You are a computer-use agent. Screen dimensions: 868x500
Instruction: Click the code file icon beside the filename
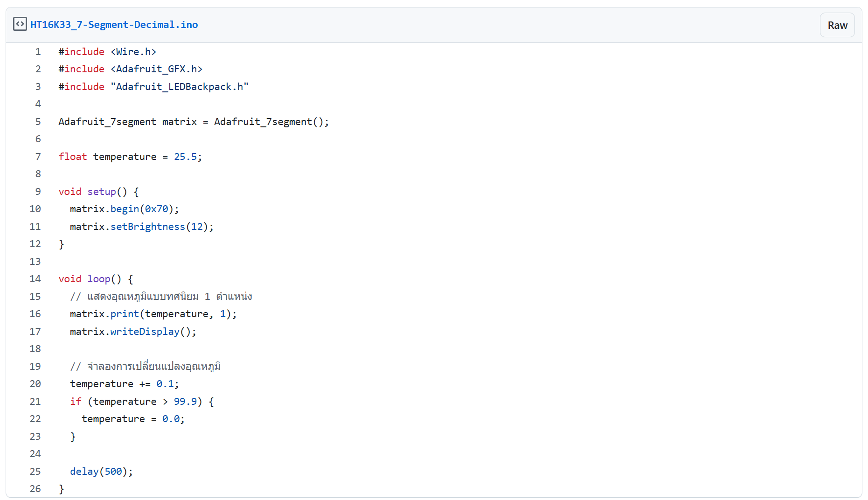click(x=20, y=24)
